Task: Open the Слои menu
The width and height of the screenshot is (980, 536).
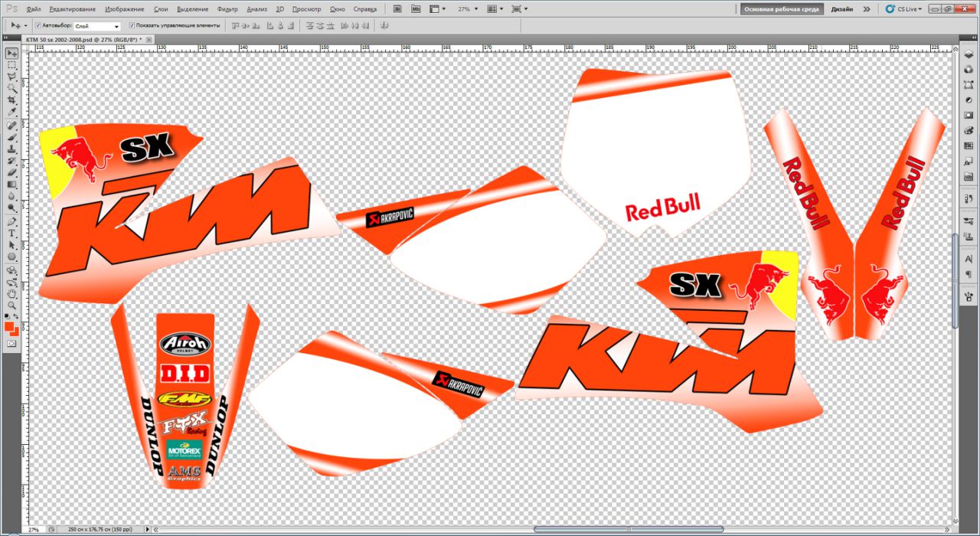Action: point(161,9)
